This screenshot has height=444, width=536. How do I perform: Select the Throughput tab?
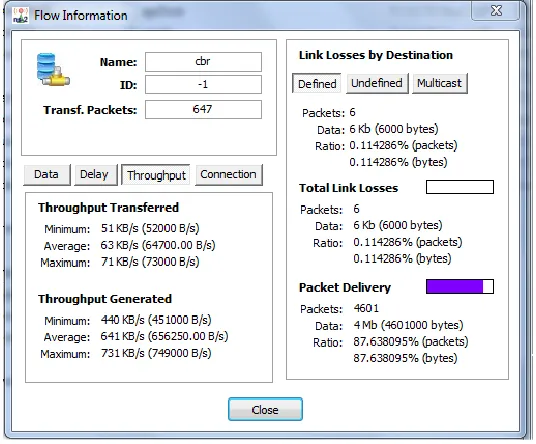click(x=156, y=175)
